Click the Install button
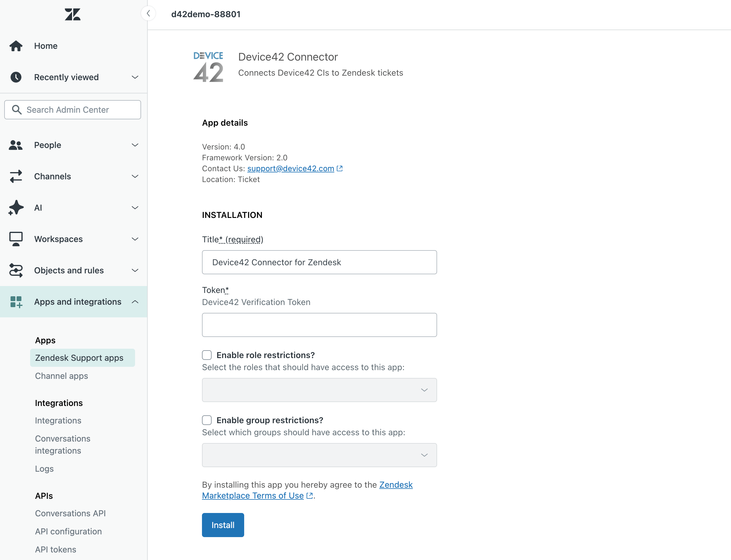The width and height of the screenshot is (731, 560). [223, 525]
